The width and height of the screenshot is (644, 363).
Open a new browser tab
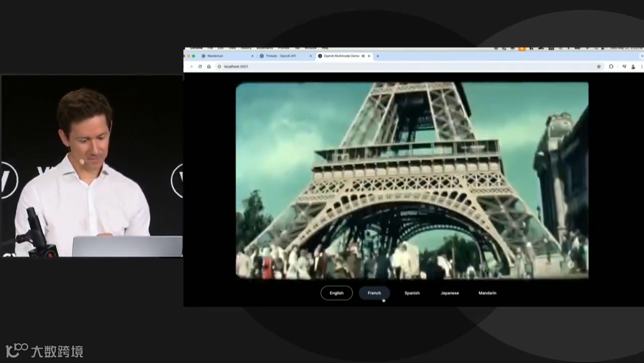pos(378,56)
